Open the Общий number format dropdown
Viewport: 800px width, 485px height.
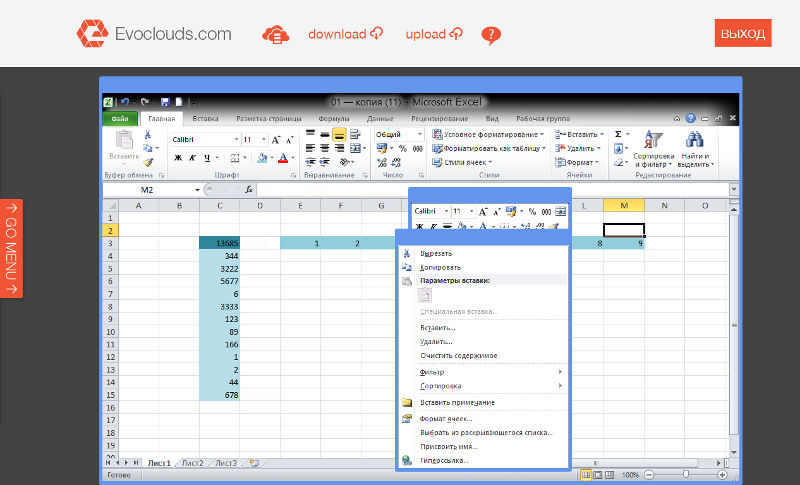click(x=419, y=134)
